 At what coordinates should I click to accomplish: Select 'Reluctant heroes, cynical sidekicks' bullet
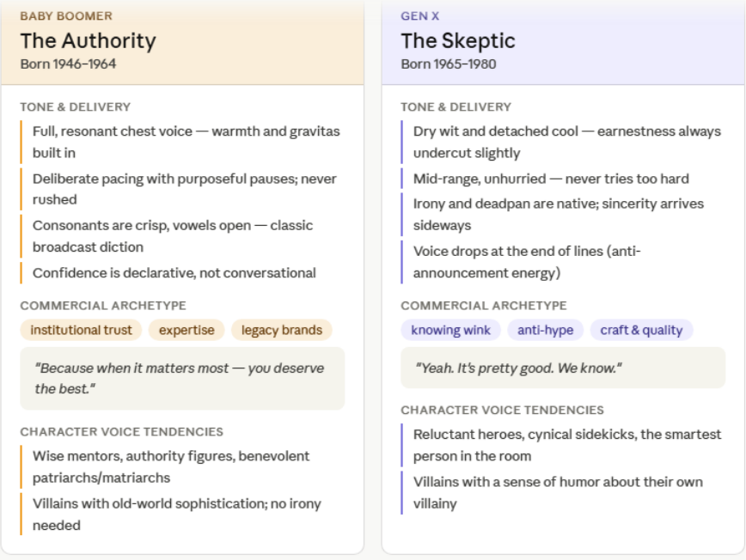click(566, 445)
